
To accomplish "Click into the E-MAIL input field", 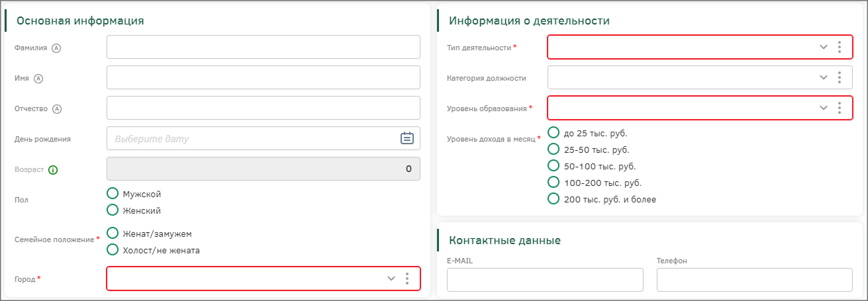I will 545,280.
